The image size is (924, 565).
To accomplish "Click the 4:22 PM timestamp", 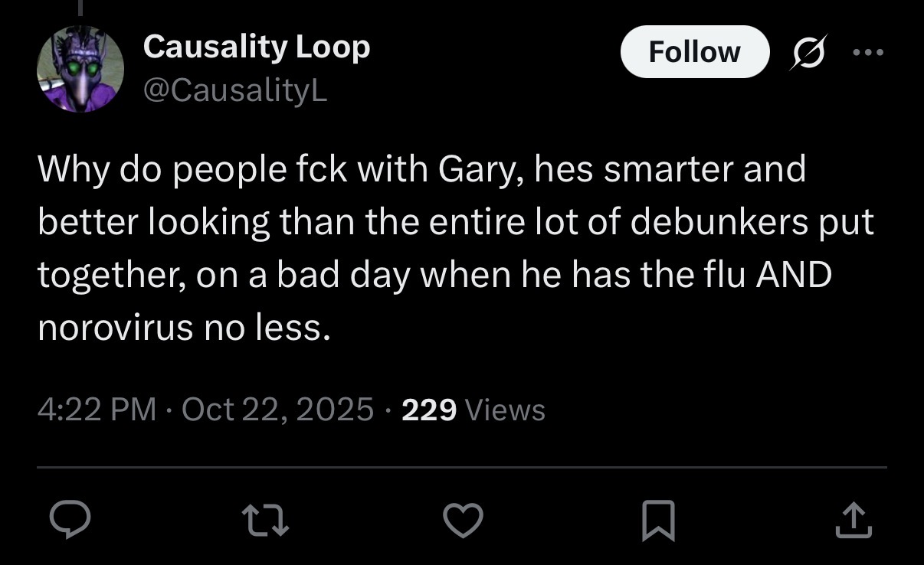I will click(x=97, y=410).
